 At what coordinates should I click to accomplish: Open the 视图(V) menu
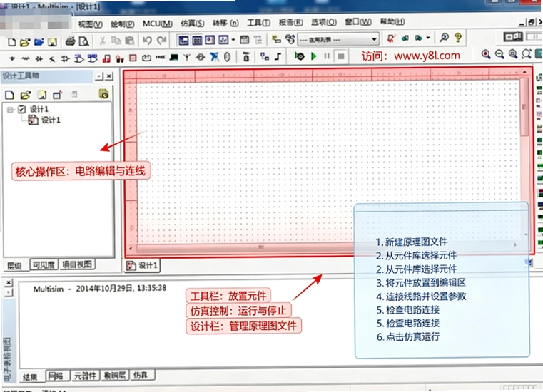pos(91,24)
